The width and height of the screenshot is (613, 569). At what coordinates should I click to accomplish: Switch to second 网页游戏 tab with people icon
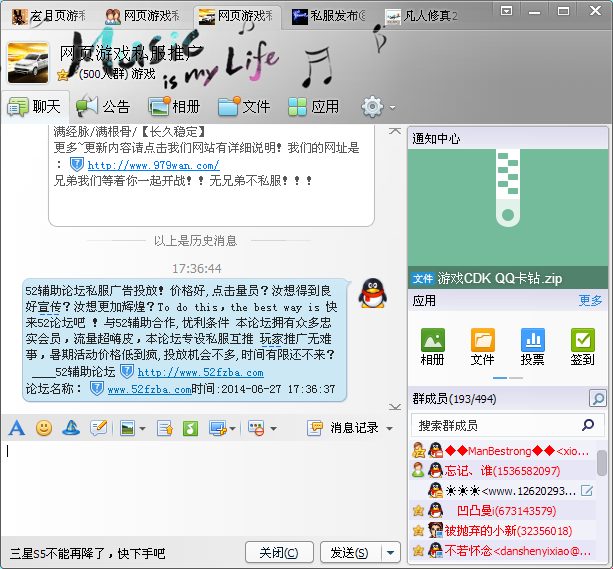142,16
